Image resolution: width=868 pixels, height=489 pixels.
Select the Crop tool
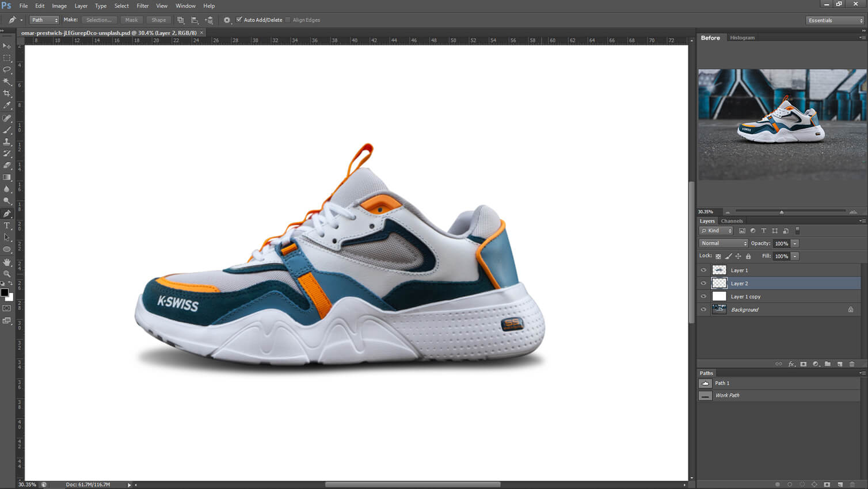[7, 93]
